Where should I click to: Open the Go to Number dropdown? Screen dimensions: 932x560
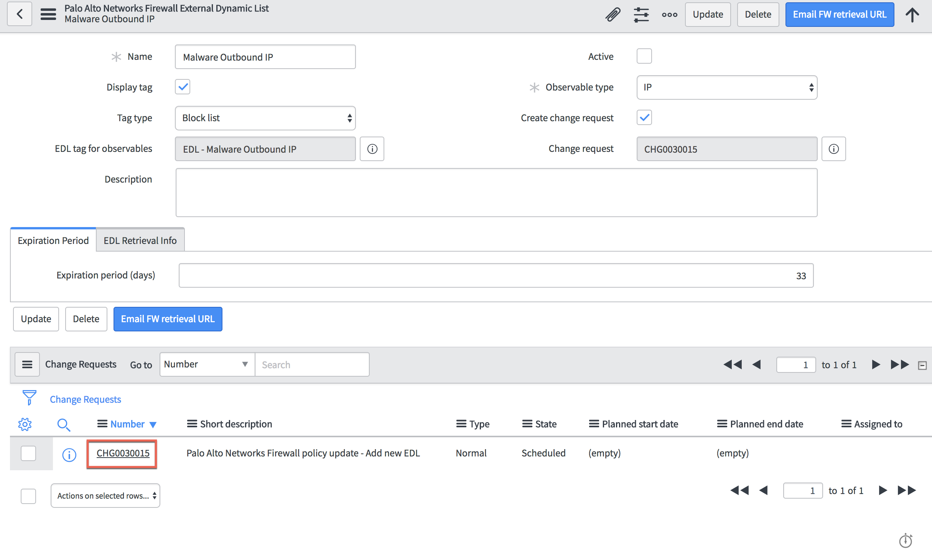(x=207, y=364)
